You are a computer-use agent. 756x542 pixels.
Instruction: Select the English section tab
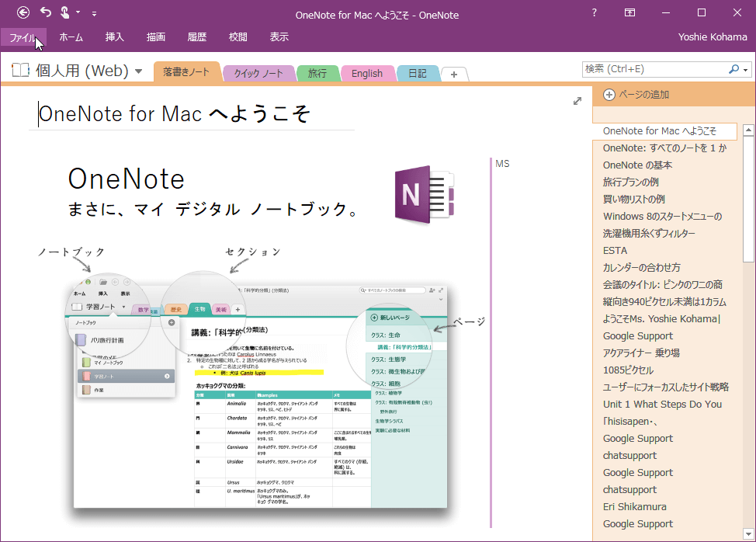pos(367,73)
